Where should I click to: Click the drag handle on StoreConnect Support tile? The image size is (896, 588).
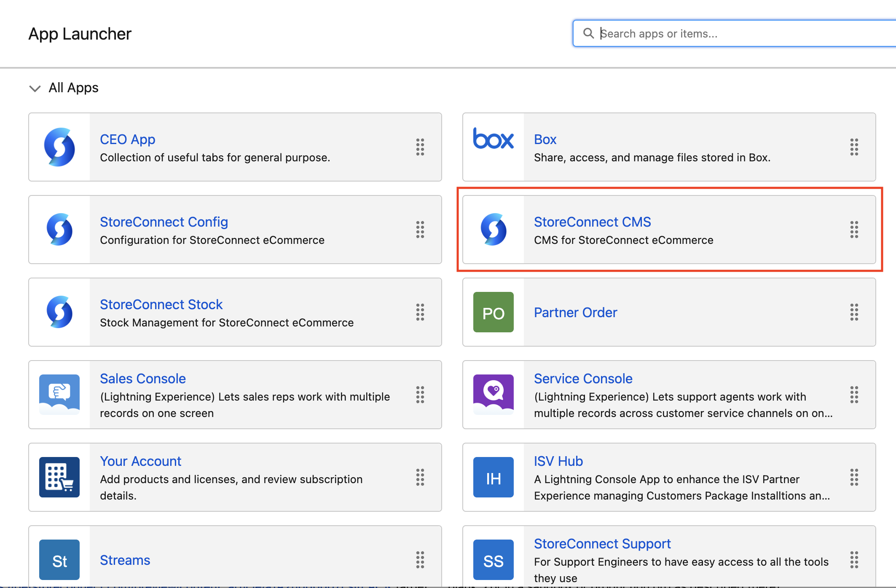[854, 560]
